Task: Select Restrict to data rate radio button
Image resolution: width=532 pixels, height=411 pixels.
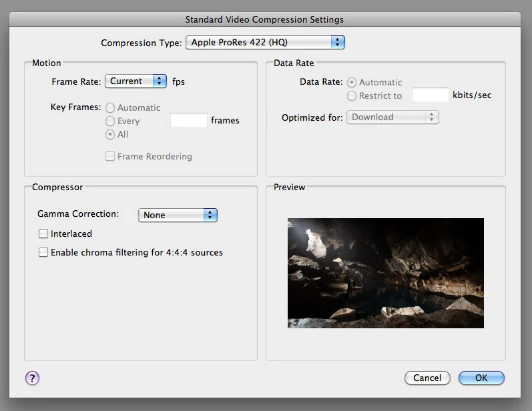Action: [352, 95]
